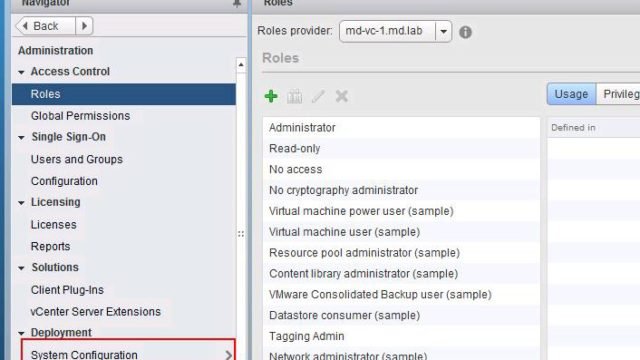Select No cryptography administrator role
The width and height of the screenshot is (640, 360).
click(x=401, y=190)
